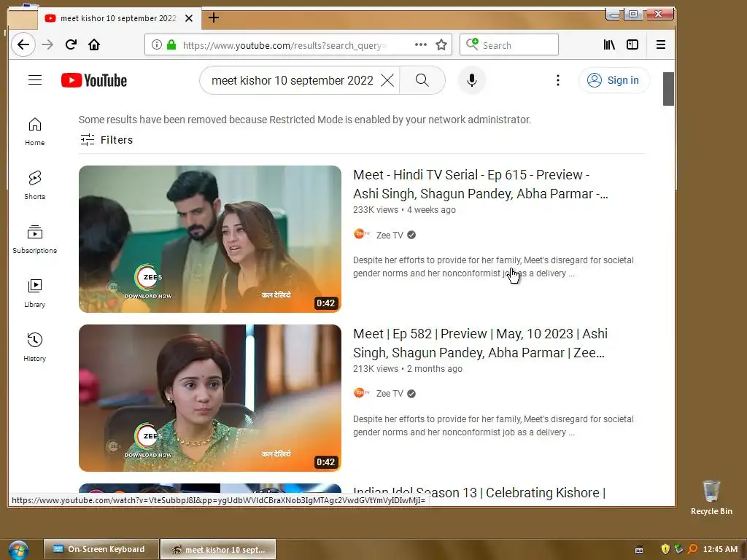Open the Meet Hindi TV Serial Ep 615 title

click(x=480, y=184)
